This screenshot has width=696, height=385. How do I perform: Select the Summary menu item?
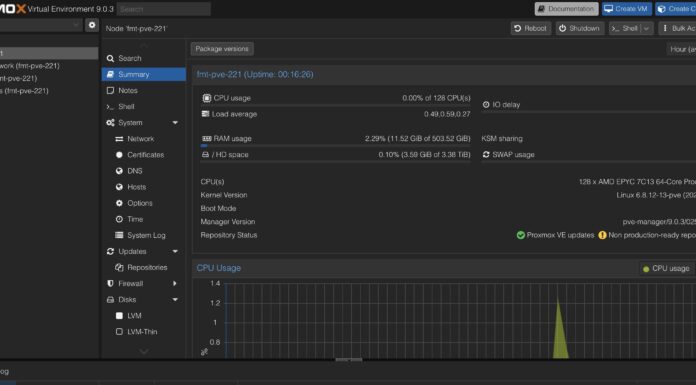point(143,74)
